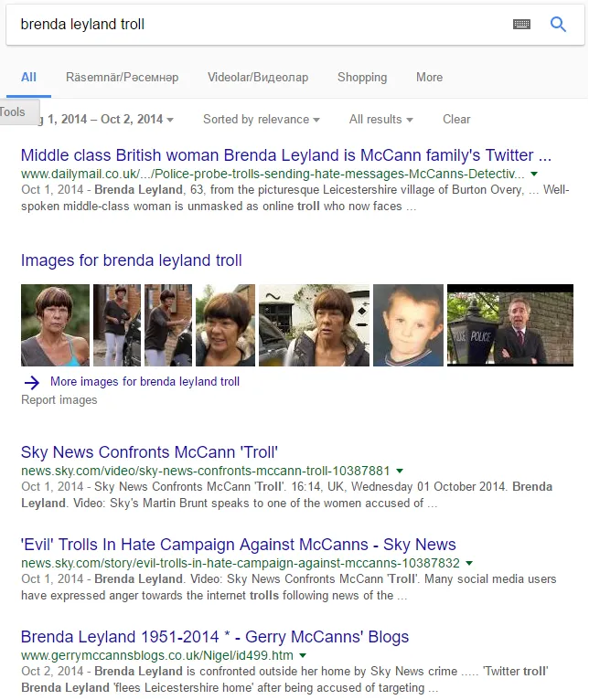Click the arrow icon beside More images
589x700 pixels.
[32, 382]
